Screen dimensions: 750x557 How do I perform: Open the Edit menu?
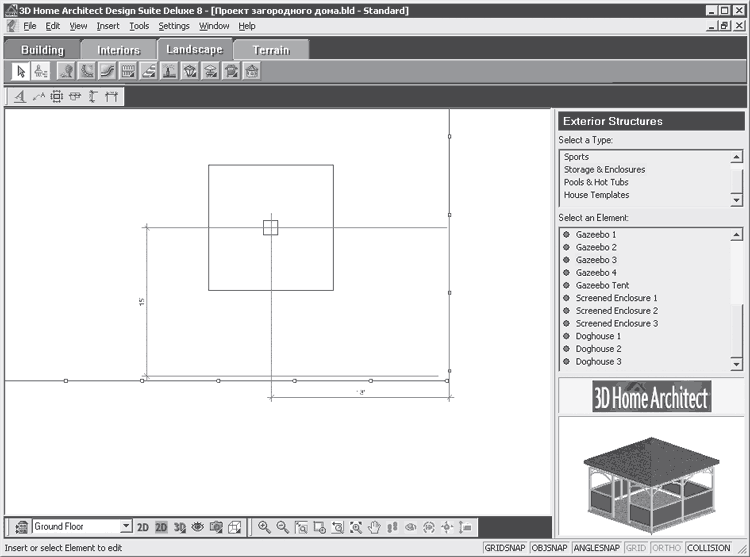point(53,26)
